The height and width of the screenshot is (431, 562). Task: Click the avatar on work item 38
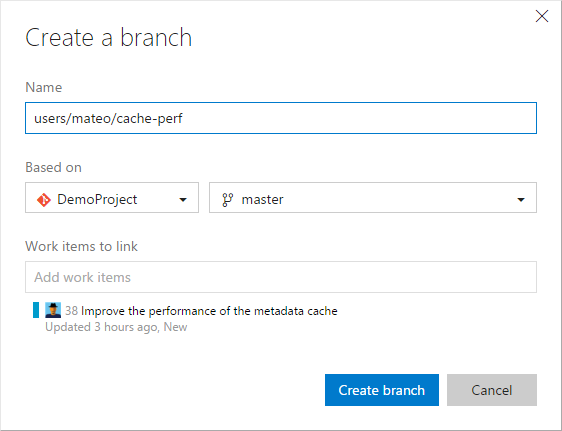coord(53,310)
